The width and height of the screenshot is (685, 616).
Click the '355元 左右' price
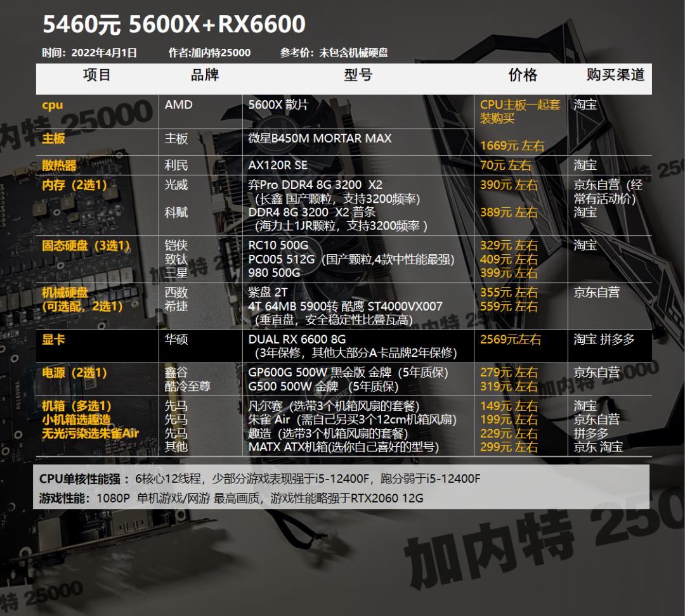click(x=509, y=293)
